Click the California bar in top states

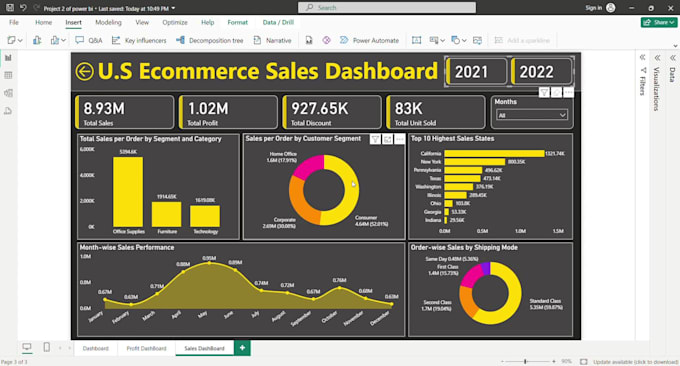click(x=494, y=154)
